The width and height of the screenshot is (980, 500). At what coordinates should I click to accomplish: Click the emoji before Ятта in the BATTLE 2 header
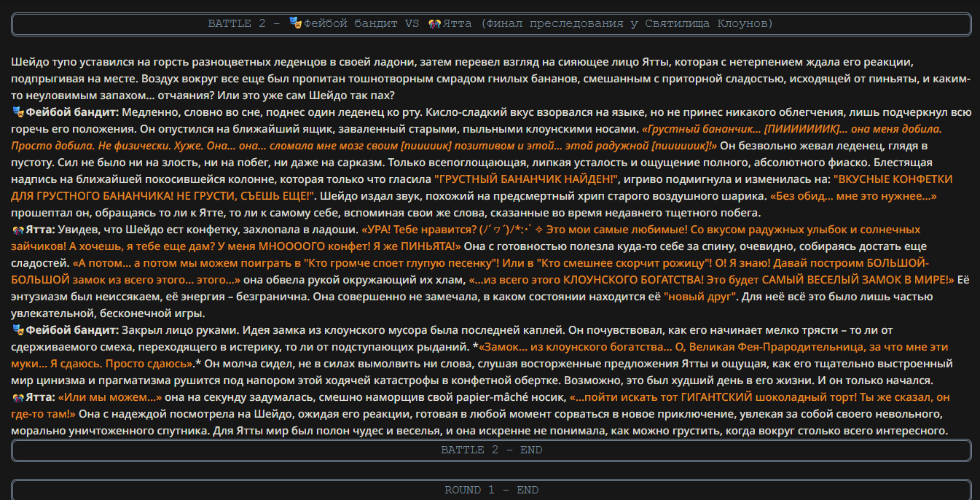435,23
